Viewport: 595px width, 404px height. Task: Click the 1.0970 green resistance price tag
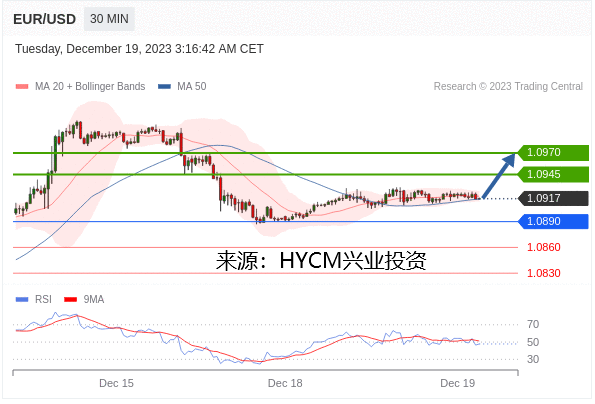click(x=553, y=152)
